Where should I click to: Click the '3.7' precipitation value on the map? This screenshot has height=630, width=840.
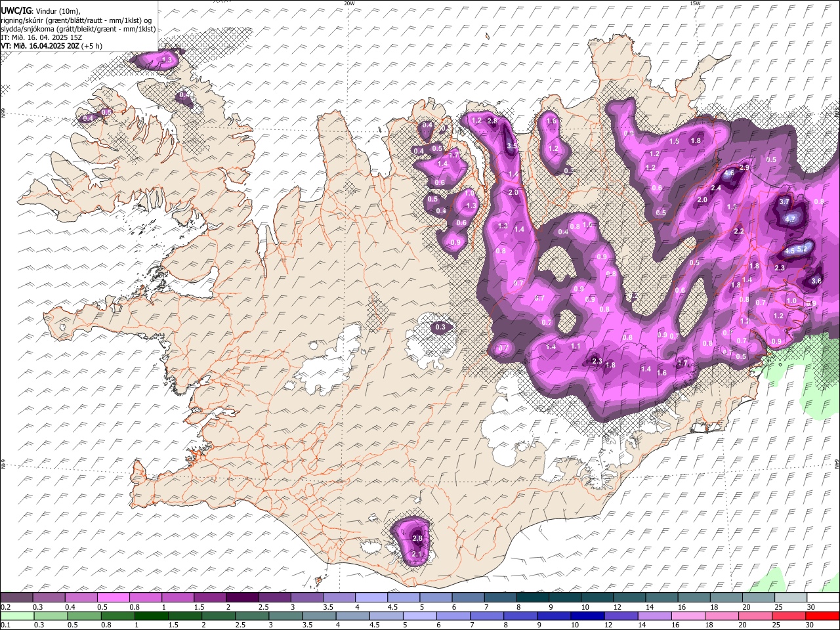pos(784,202)
